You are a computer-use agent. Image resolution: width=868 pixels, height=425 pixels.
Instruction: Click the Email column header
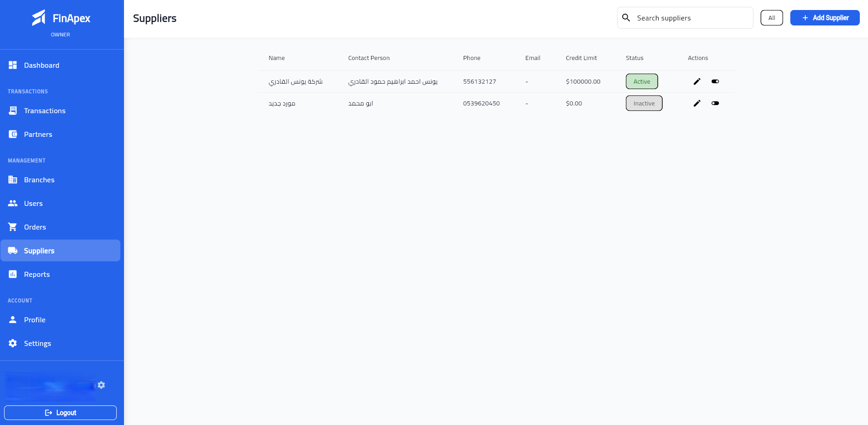click(x=533, y=58)
